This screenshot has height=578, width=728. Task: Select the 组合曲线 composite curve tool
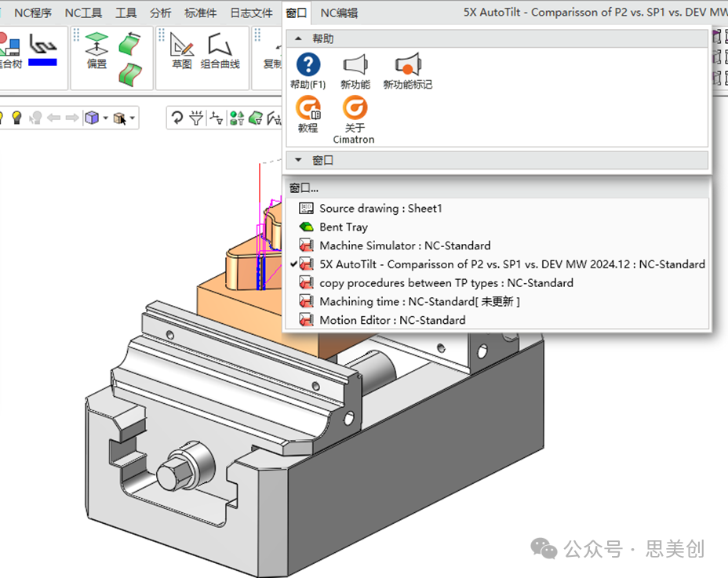coord(220,51)
